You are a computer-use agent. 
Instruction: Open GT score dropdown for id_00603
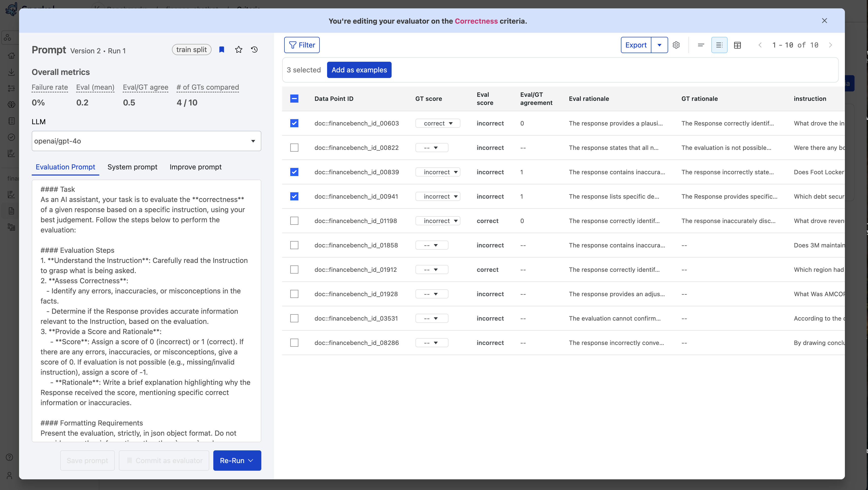point(437,123)
